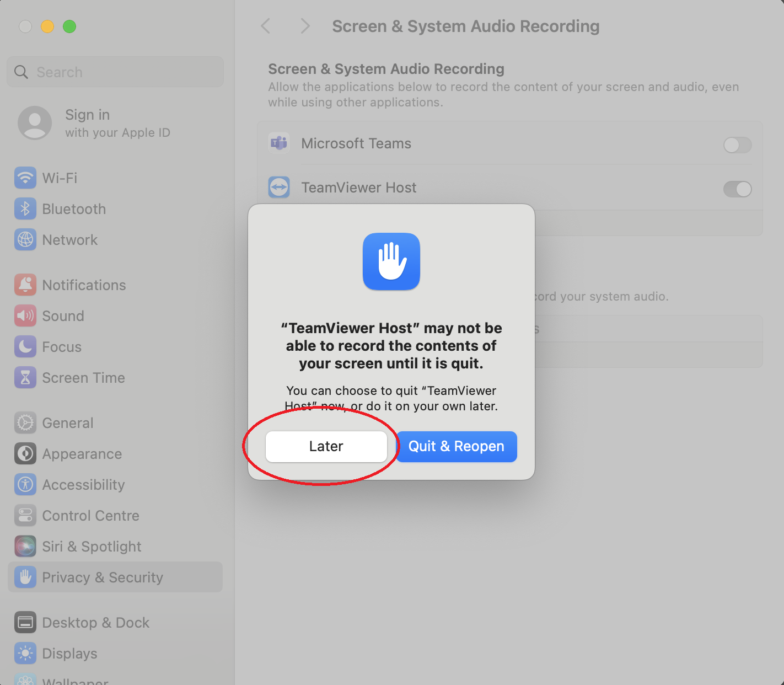Click the TeamViewer Host row label
The width and height of the screenshot is (784, 685).
click(x=359, y=188)
